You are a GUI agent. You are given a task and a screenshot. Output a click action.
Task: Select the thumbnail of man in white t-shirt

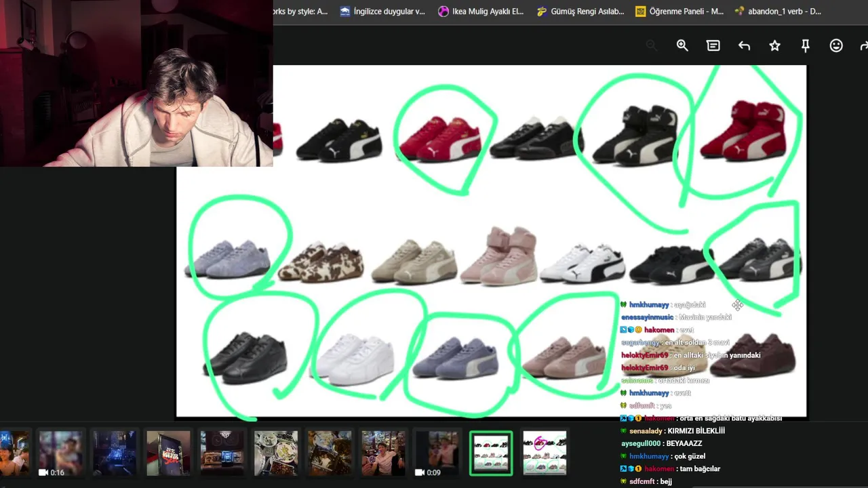tap(383, 453)
